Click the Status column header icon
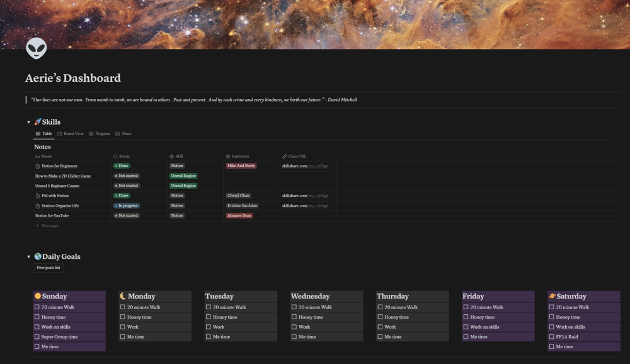This screenshot has height=364, width=630. pyautogui.click(x=115, y=156)
